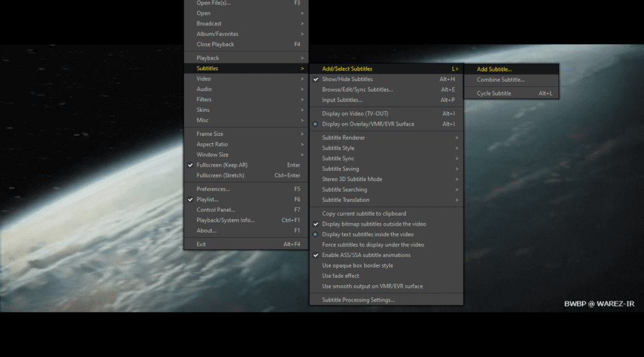Viewport: 644px width, 357px height.
Task: Expand Subtitle Translation submenu
Action: pos(345,200)
